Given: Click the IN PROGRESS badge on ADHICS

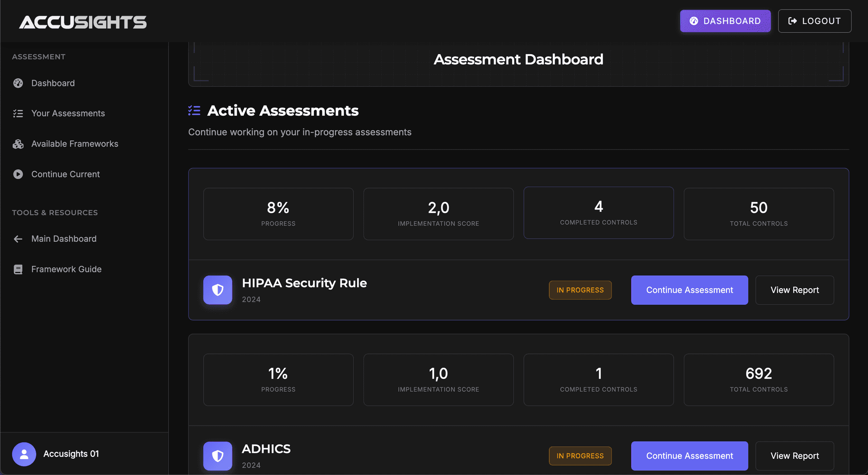Looking at the screenshot, I should [x=580, y=456].
